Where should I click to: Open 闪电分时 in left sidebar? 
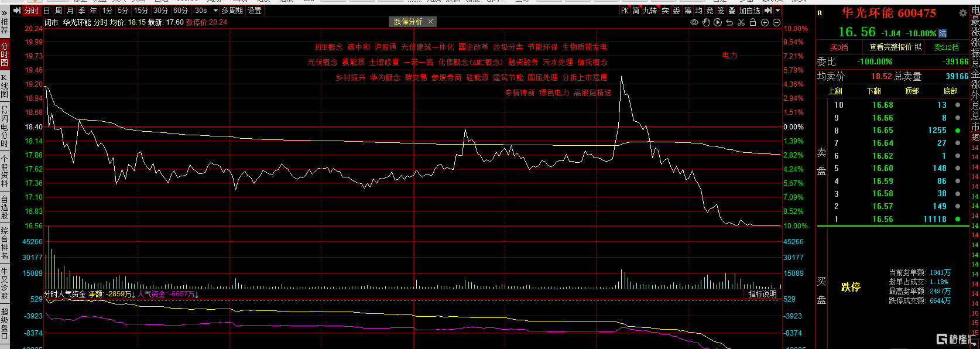[x=4, y=126]
